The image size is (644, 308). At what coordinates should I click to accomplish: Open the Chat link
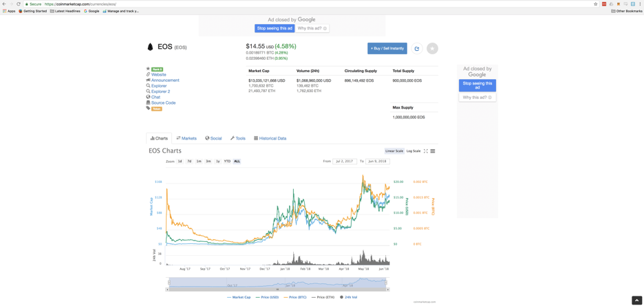tap(155, 97)
